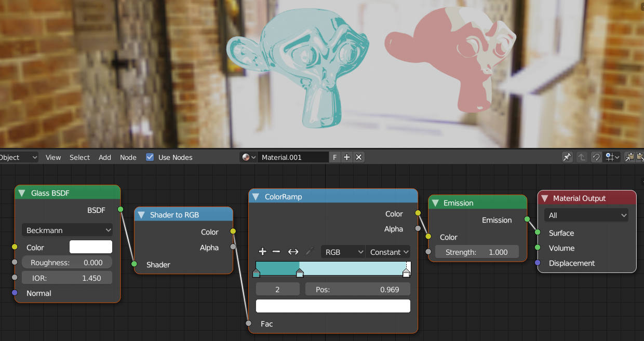644x341 pixels.
Task: Click the Material Output Displacement socket
Action: coord(538,263)
